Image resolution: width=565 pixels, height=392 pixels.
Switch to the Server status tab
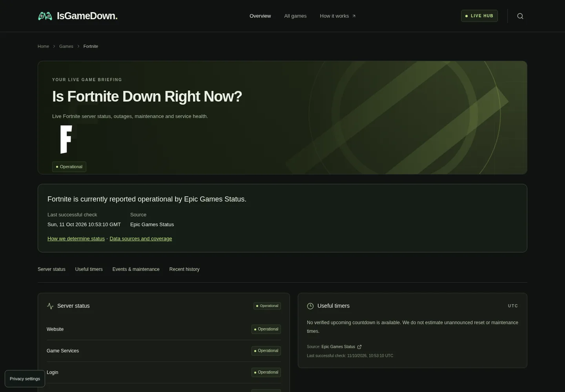(x=51, y=269)
